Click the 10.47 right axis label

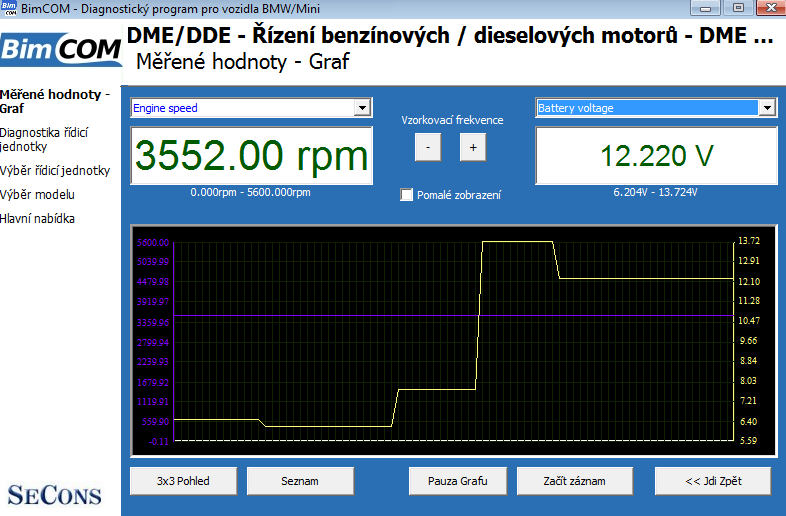749,320
